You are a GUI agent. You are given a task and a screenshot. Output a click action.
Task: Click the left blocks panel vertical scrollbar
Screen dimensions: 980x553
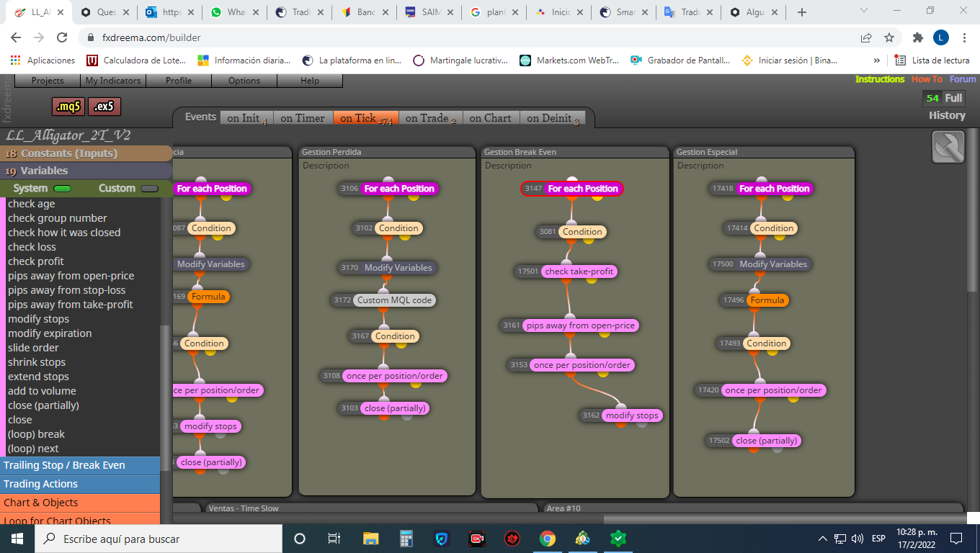(x=165, y=397)
